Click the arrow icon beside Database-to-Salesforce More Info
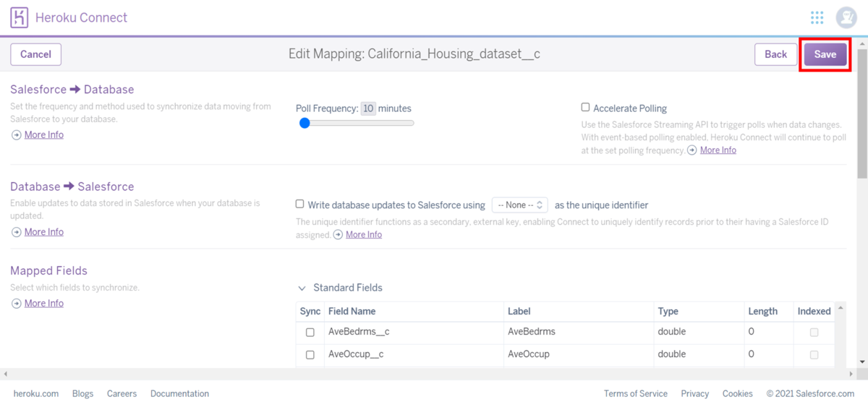Viewport: 868px width, 407px height. tap(16, 232)
